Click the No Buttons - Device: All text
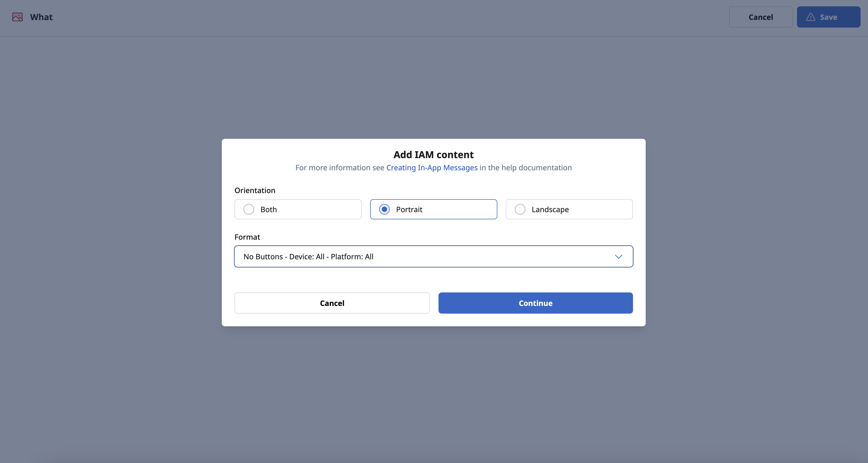868x463 pixels. [x=284, y=256]
